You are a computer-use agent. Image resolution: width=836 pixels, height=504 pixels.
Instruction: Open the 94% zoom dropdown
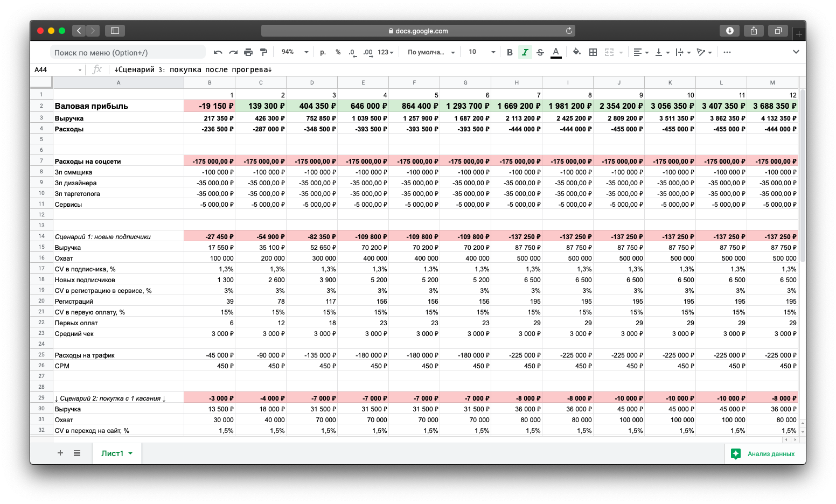(x=295, y=52)
